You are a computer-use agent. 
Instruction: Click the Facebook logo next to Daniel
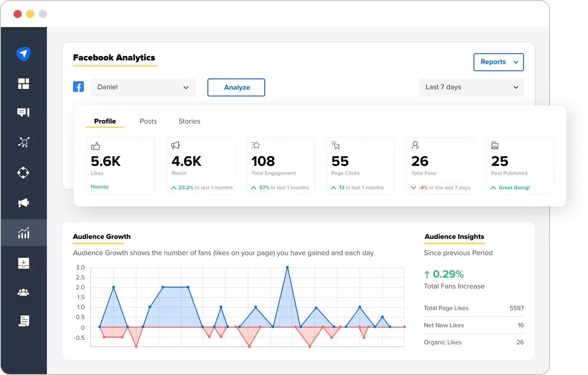[78, 86]
